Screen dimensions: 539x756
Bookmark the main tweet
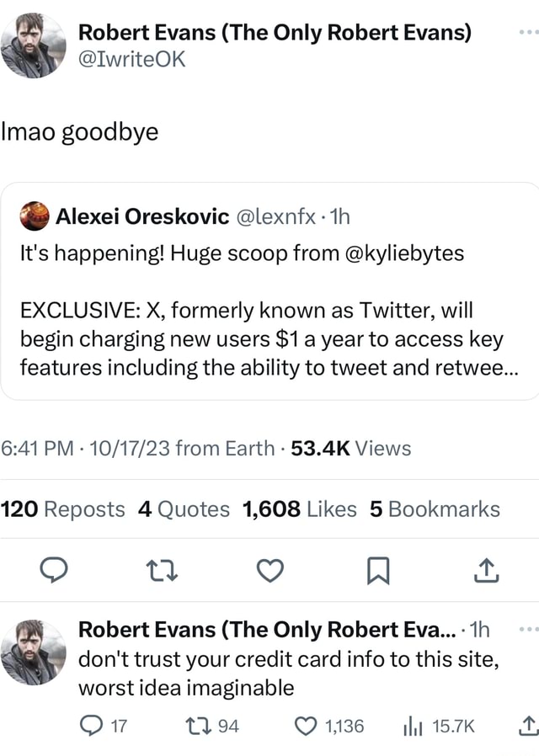coord(376,570)
